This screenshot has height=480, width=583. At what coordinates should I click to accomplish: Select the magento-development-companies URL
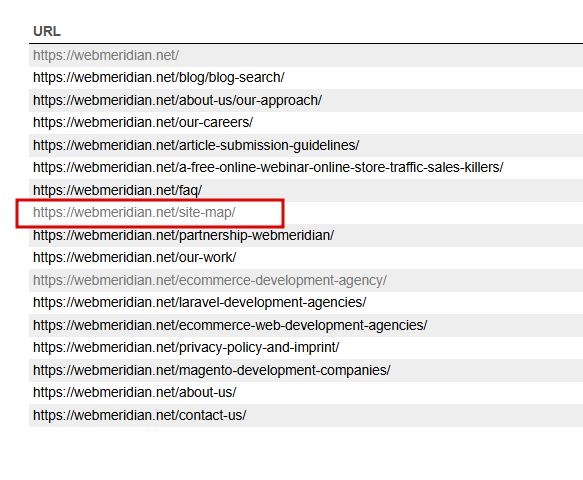[212, 370]
